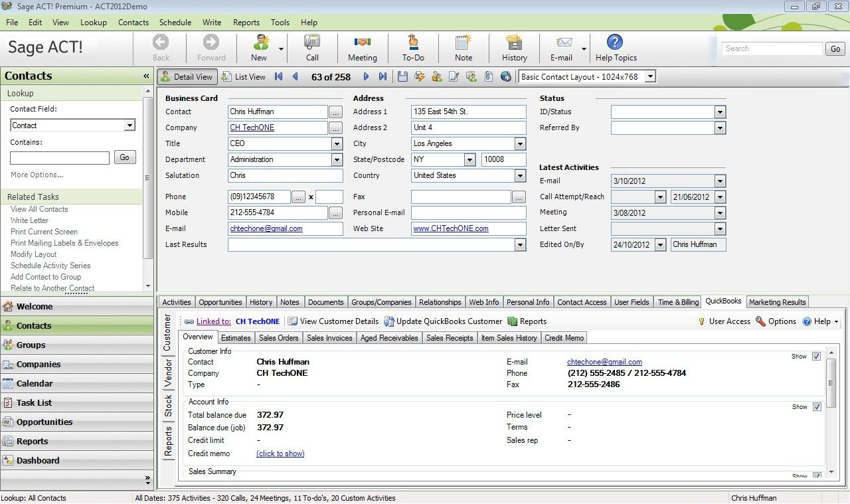Click Update QuickBooks Customer
Image resolution: width=850 pixels, height=504 pixels.
(x=443, y=321)
